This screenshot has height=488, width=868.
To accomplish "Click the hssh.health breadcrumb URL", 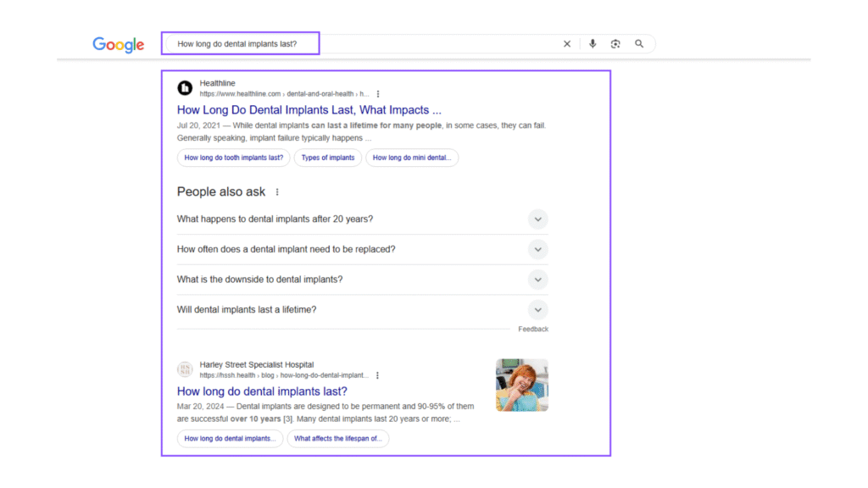I will (x=284, y=375).
